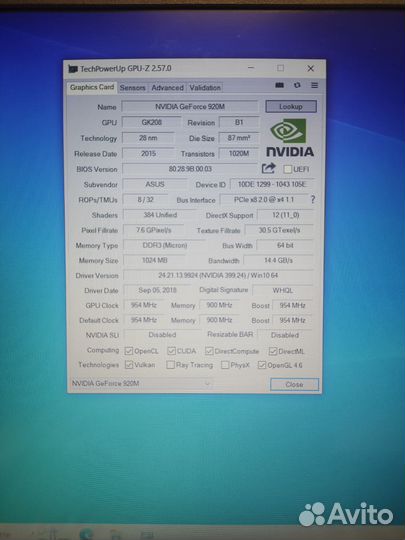
Task: Click the GPU Clock field 954 MHz
Action: [x=144, y=305]
